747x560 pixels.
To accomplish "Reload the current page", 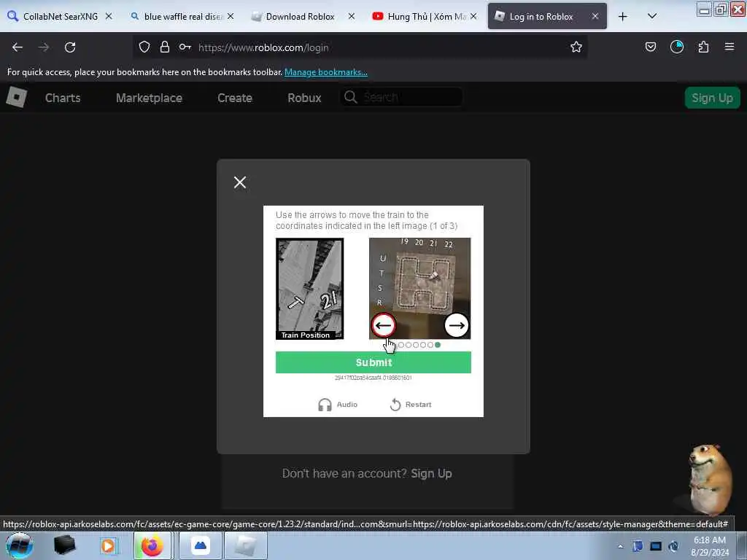I will pos(70,47).
